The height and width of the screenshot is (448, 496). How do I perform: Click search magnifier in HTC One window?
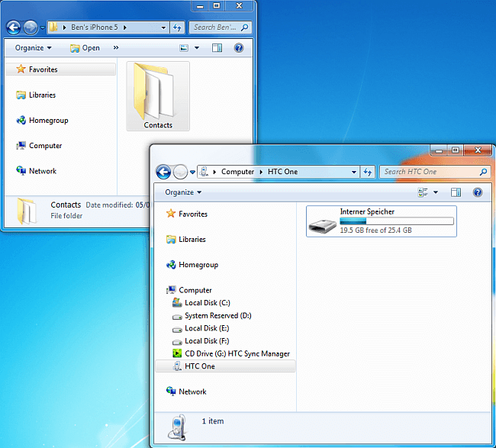click(x=483, y=172)
